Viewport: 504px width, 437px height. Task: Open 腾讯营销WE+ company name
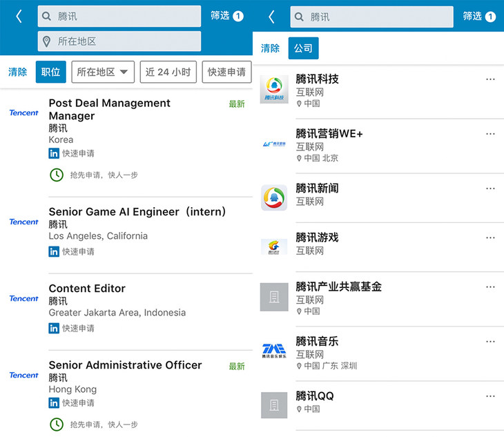click(329, 133)
